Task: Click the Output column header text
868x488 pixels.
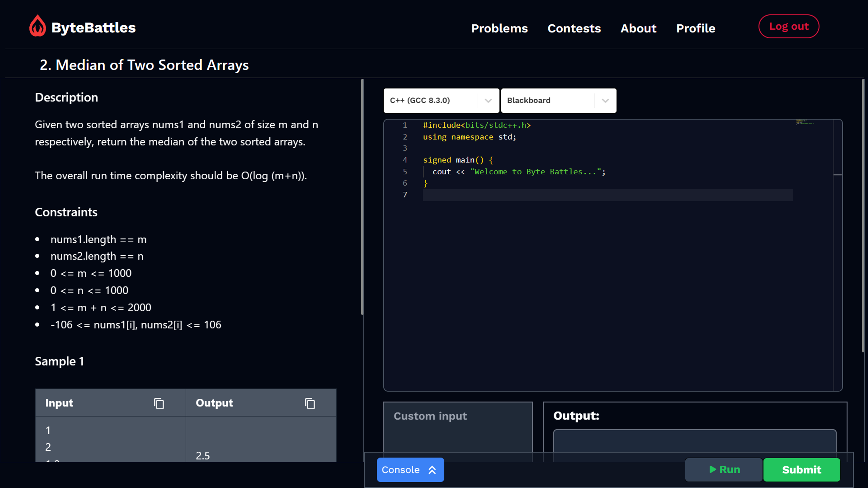Action: [x=214, y=403]
